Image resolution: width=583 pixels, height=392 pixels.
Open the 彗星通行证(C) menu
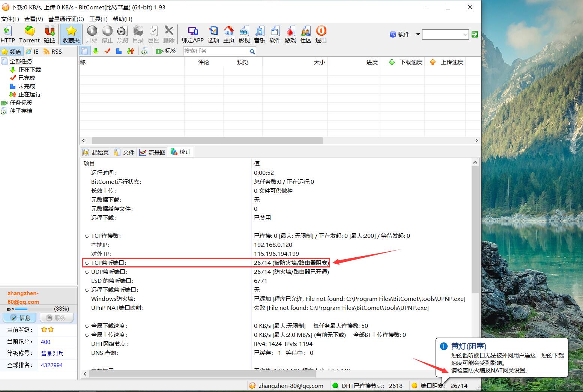coord(66,19)
